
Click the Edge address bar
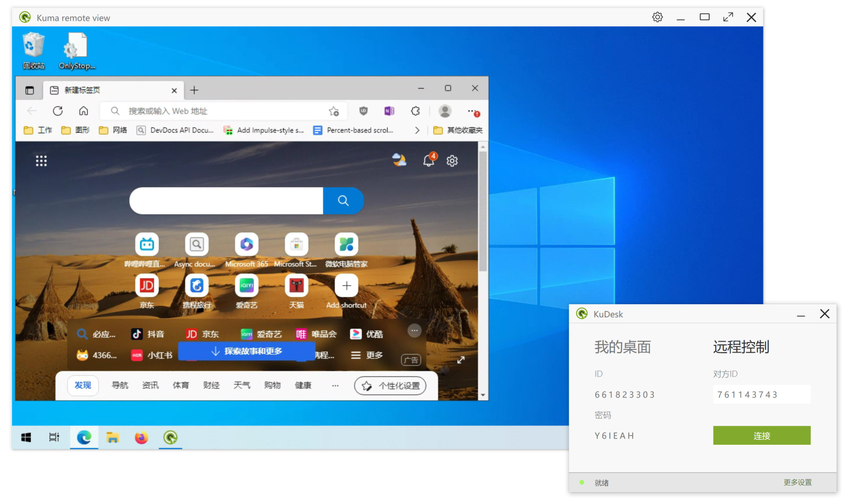[224, 111]
